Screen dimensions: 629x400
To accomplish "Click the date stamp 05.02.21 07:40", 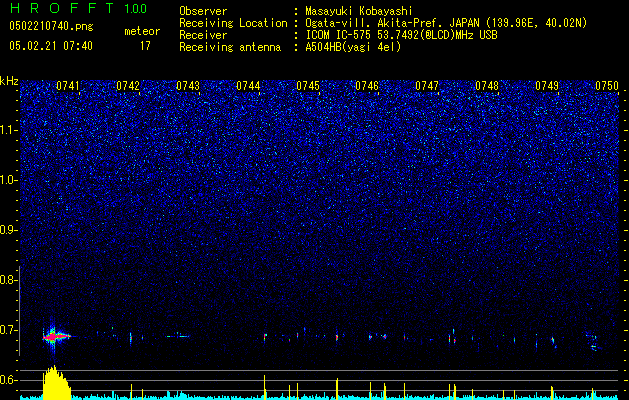I will [x=51, y=46].
